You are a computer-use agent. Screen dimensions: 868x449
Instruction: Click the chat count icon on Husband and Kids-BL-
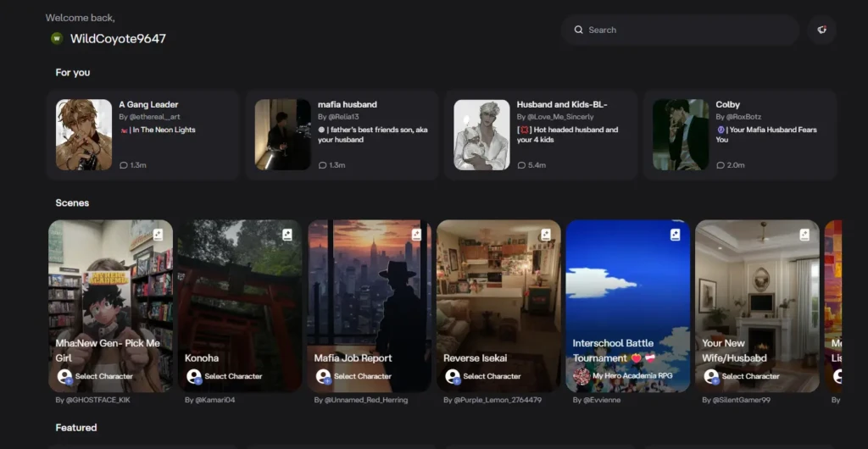click(x=521, y=165)
